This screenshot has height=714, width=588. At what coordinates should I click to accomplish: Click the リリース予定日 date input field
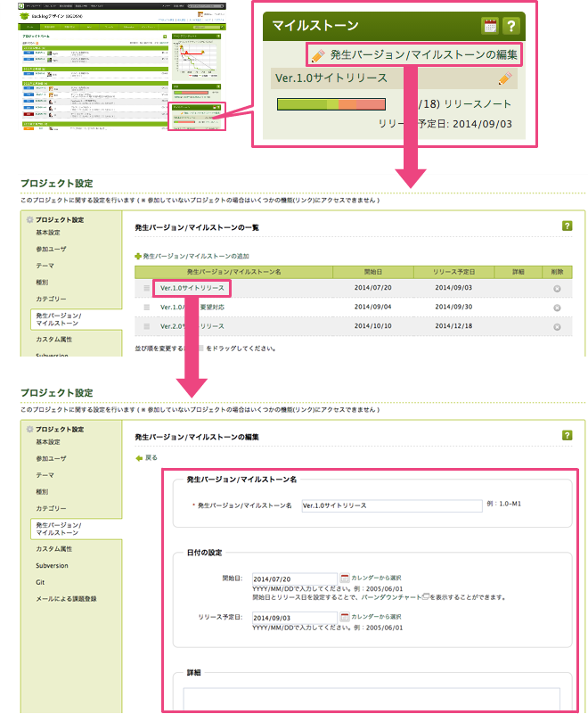(x=295, y=618)
